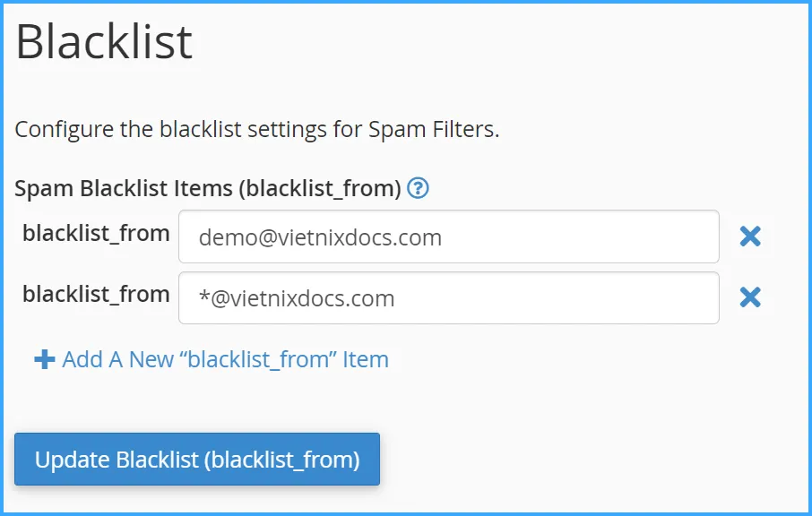Save changes with the blue Update Blacklist button

coord(197,460)
